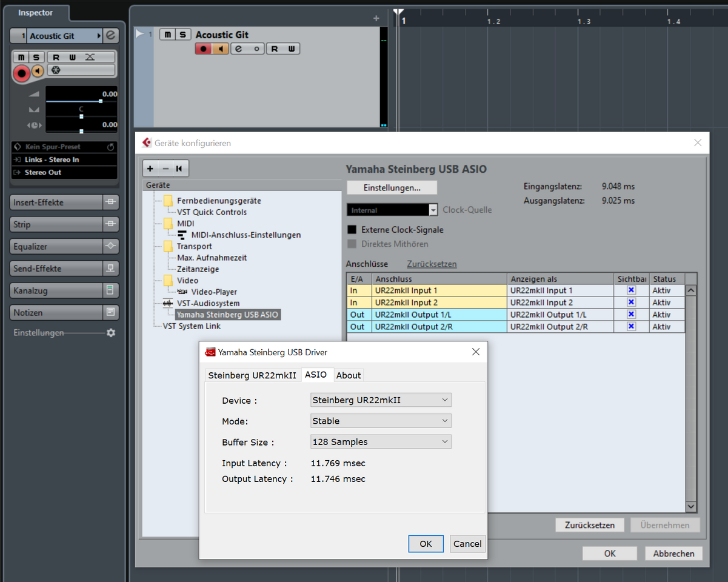The height and width of the screenshot is (582, 728).
Task: Click the Insert-Effekte bypass icon
Action: pos(110,202)
